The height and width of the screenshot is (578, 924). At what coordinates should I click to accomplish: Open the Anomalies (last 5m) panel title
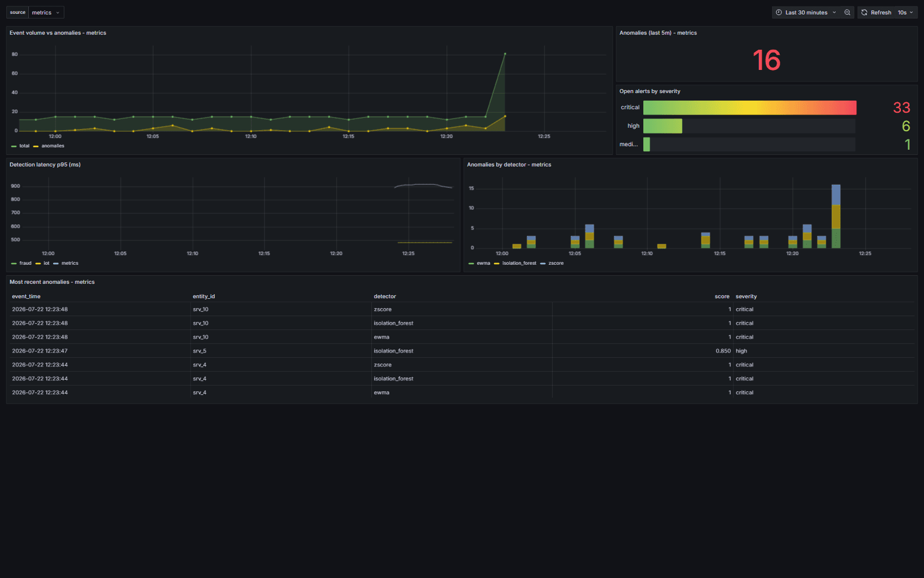coord(658,33)
